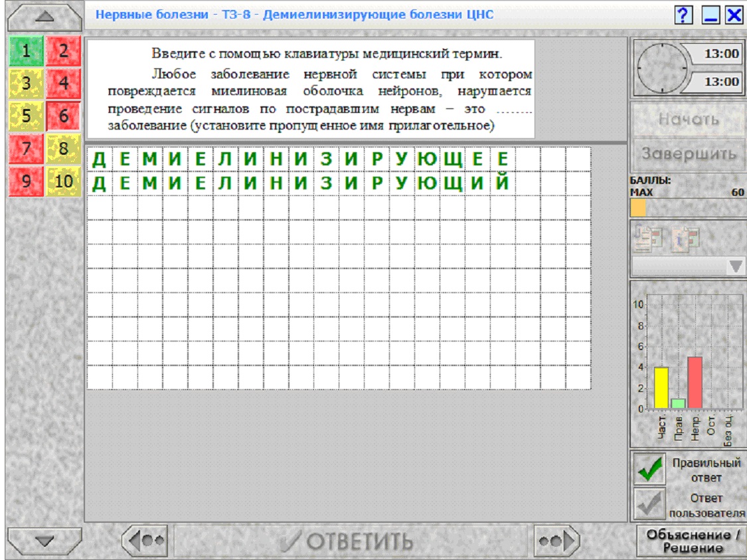Screen dimensions: 747x560
Task: Go to previous question arrow
Action: pyautogui.click(x=145, y=541)
